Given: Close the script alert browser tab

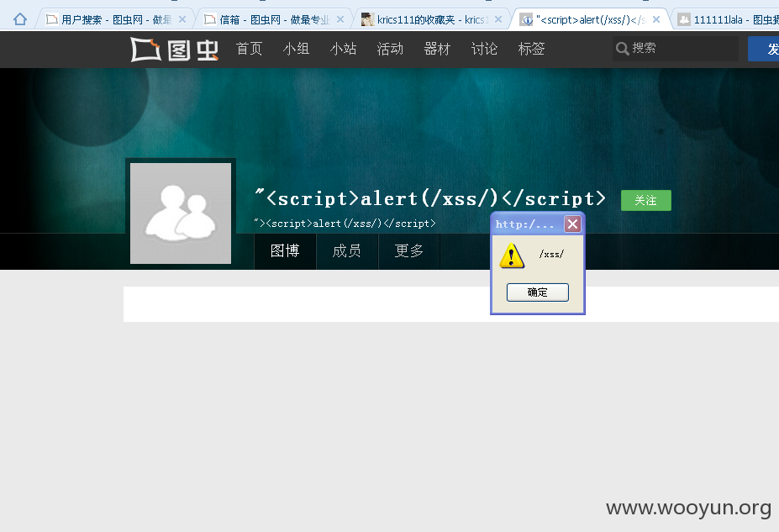Looking at the screenshot, I should (656, 19).
